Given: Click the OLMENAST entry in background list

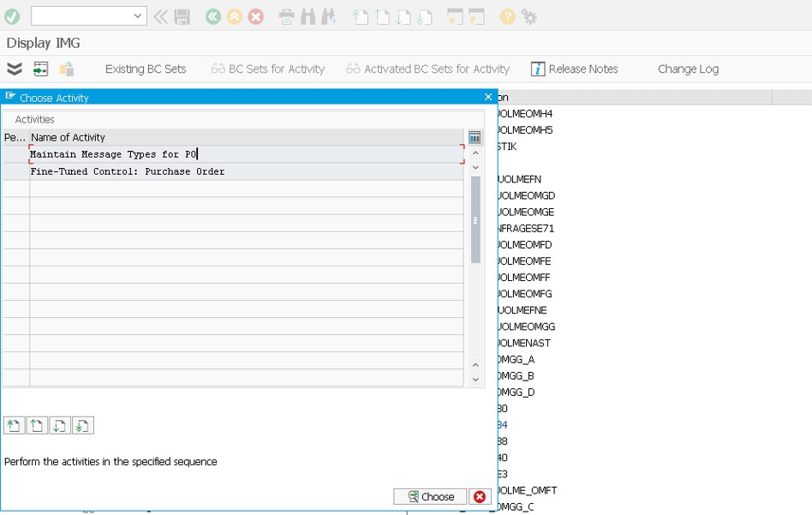Looking at the screenshot, I should click(x=524, y=343).
